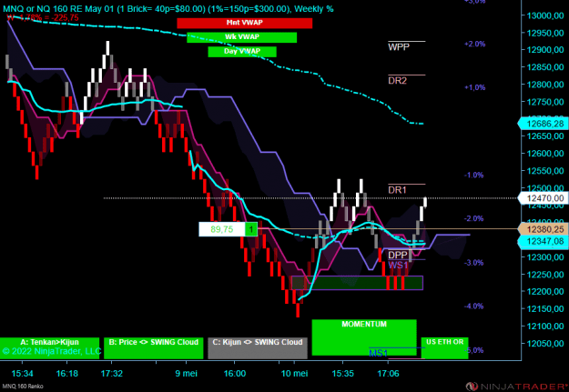The image size is (569, 392).
Task: Click the MNQ 160 Renko chart tab label
Action: coord(23,387)
